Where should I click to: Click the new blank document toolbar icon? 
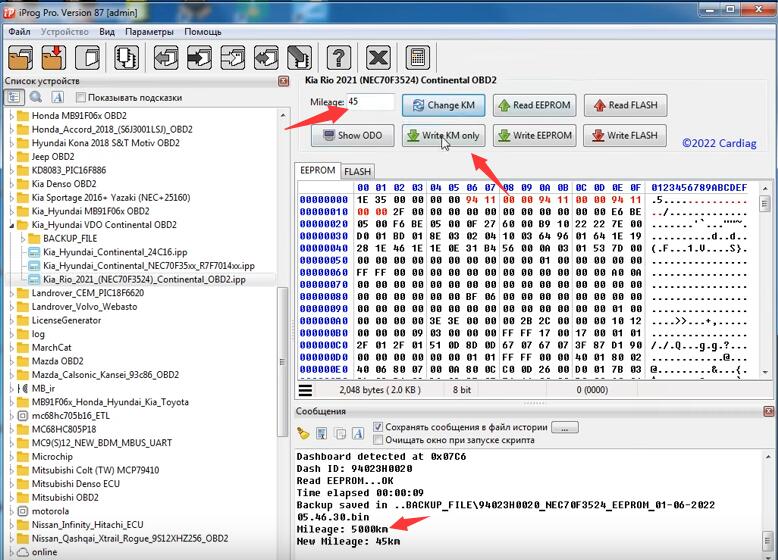(x=87, y=58)
